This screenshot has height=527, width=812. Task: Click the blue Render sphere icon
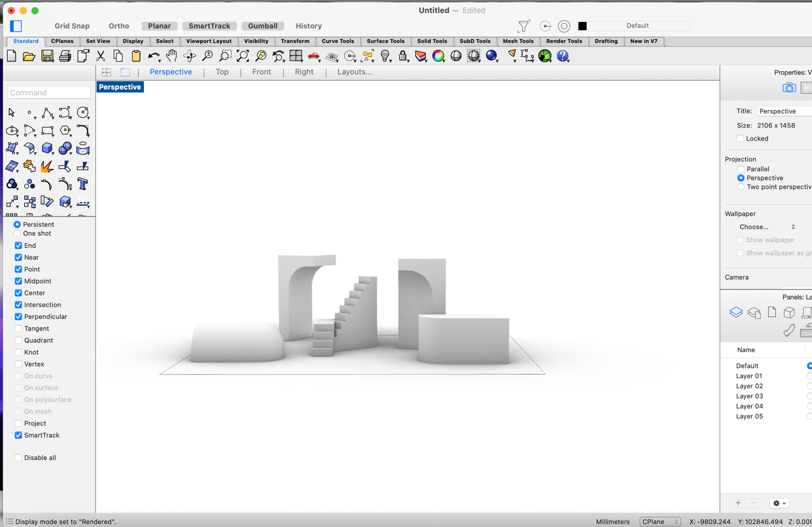tap(492, 56)
